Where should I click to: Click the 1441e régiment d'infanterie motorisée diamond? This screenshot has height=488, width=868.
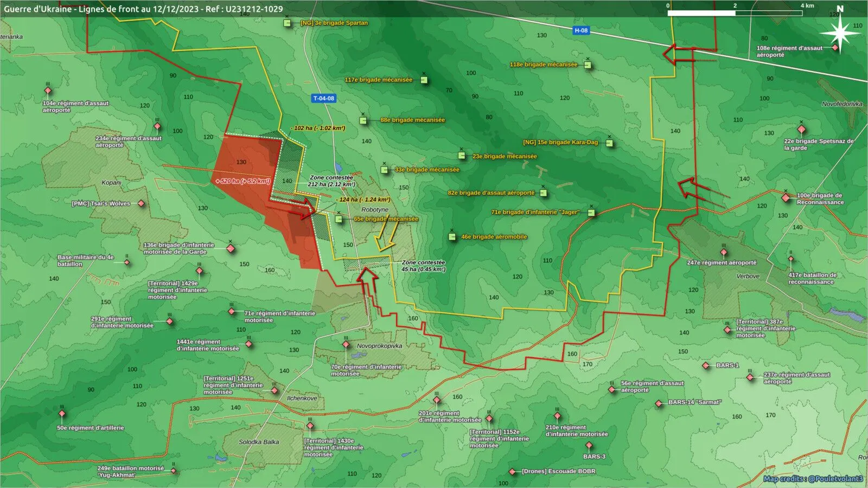tap(249, 344)
